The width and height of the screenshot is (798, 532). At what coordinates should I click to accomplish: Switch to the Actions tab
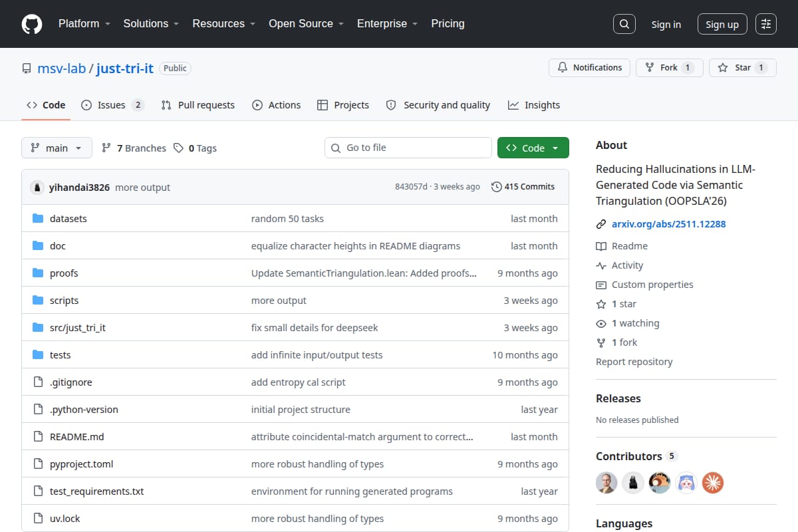click(x=276, y=105)
